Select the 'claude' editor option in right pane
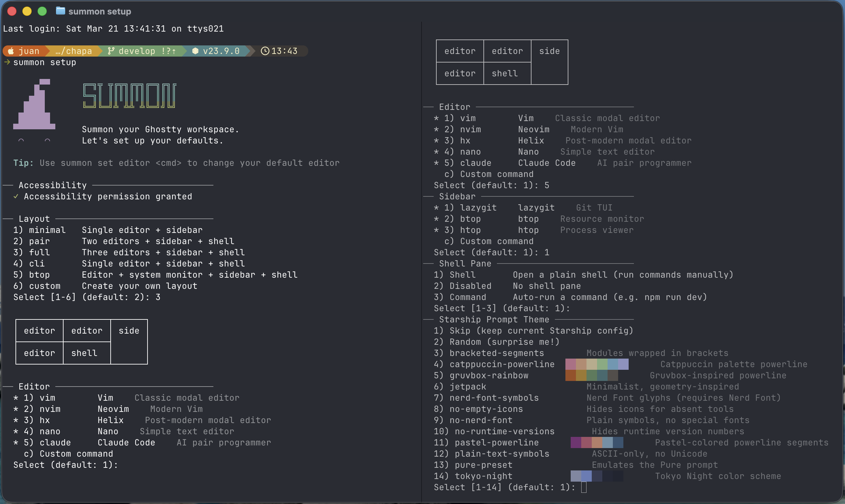 475,163
